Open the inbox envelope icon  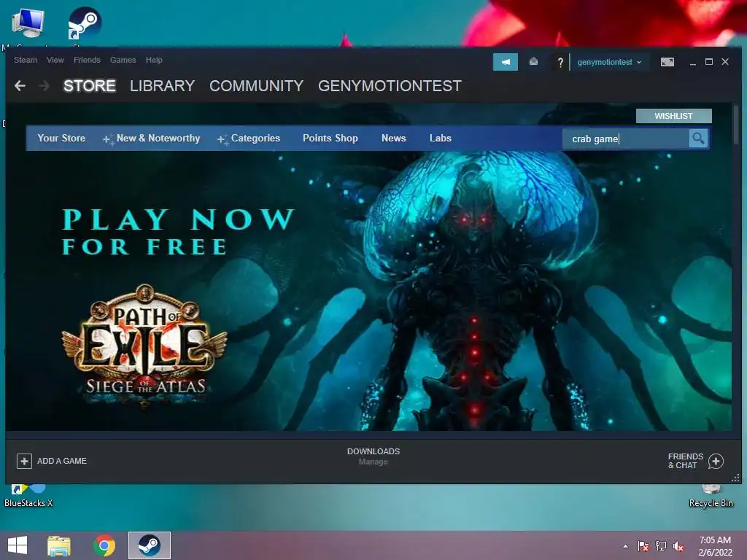pyautogui.click(x=533, y=62)
